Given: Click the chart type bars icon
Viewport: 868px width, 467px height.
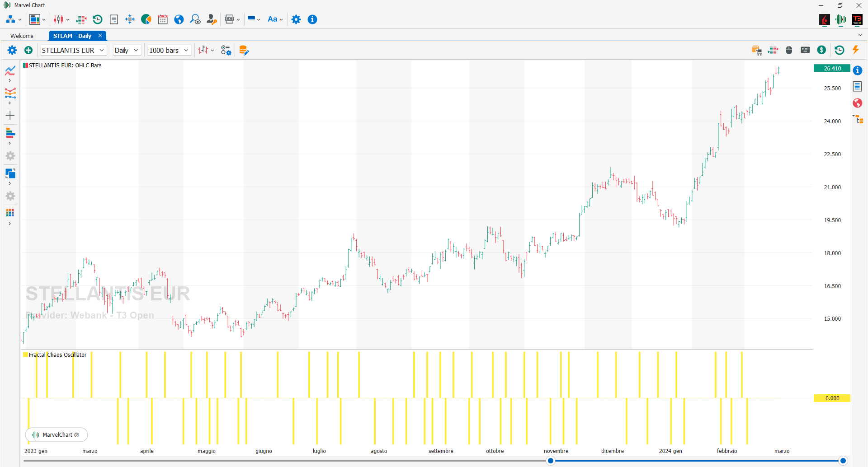Looking at the screenshot, I should [x=203, y=50].
